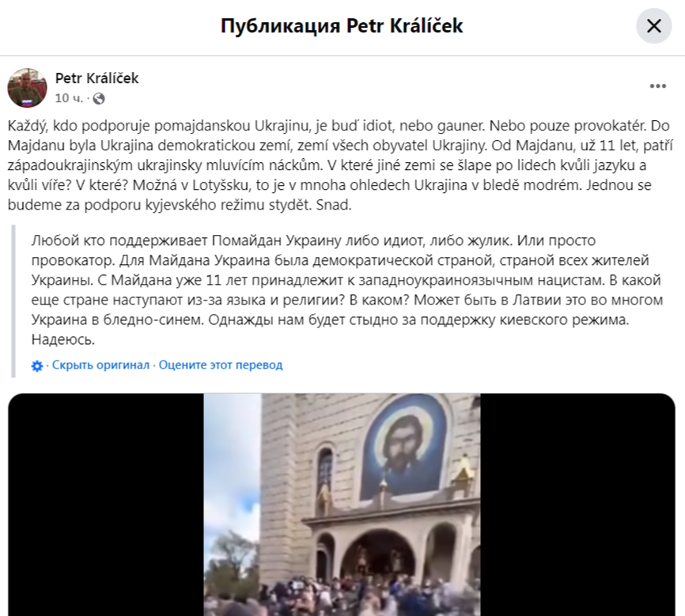Hide the original text via Скрыть оригинал
This screenshot has width=685, height=616.
pyautogui.click(x=100, y=365)
